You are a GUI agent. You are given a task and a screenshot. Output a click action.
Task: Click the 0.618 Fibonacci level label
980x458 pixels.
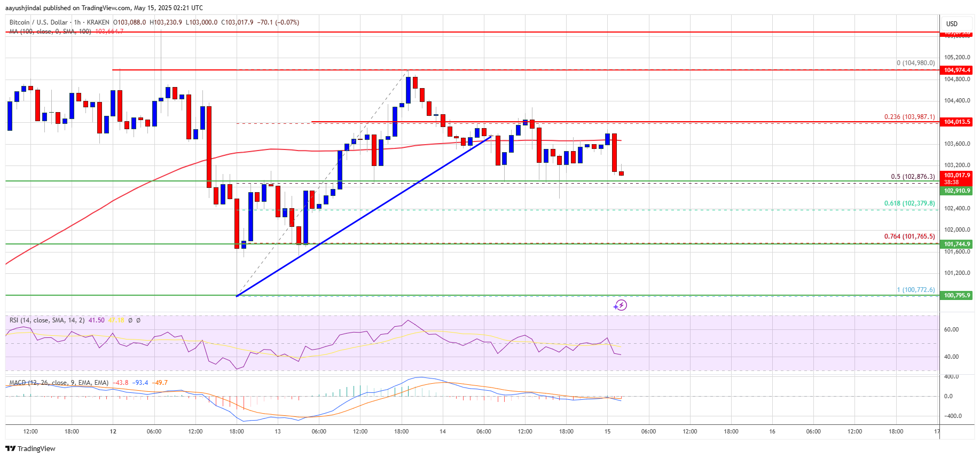[909, 203]
